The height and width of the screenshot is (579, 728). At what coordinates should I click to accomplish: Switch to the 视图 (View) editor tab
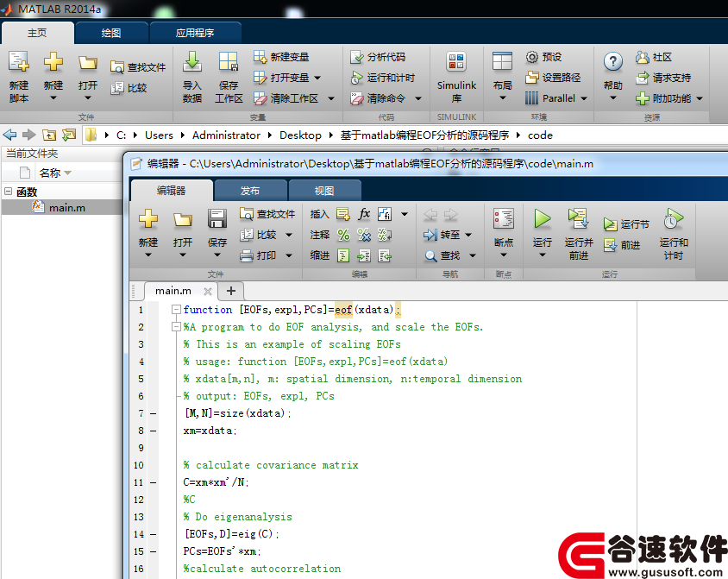tap(324, 191)
